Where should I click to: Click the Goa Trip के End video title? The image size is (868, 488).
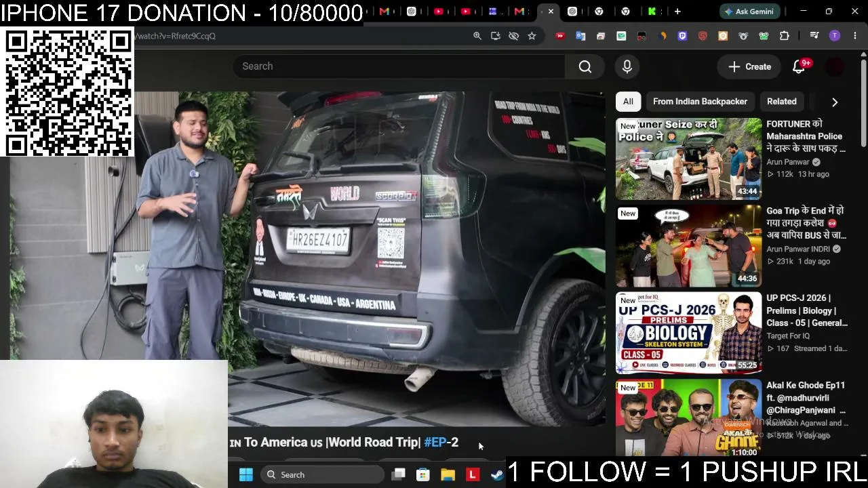tap(806, 223)
